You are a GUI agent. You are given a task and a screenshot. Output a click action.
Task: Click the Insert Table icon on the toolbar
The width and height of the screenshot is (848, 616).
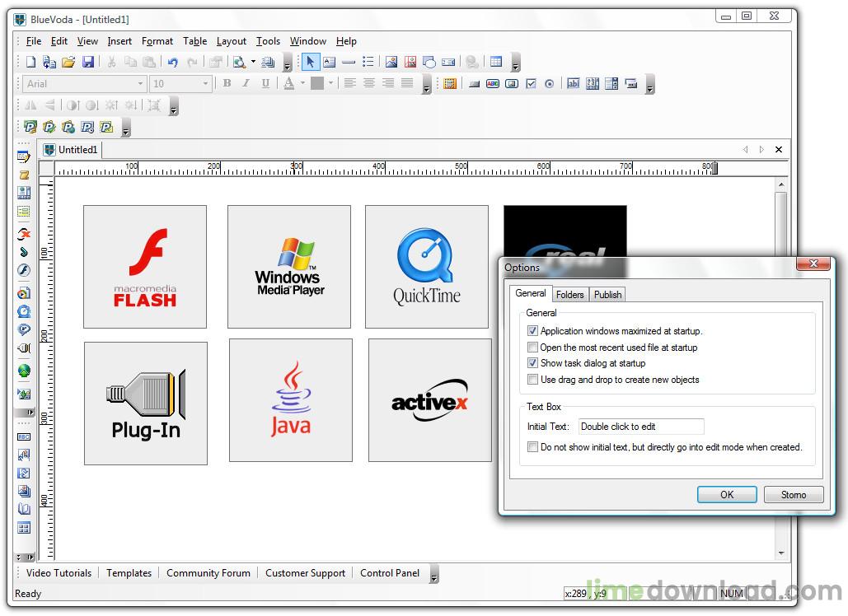(x=495, y=62)
